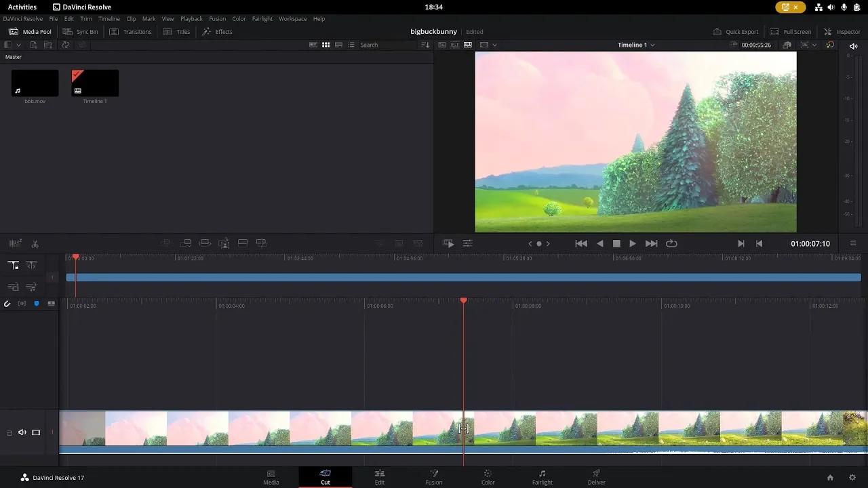Open the Fairlight menu

[262, 19]
